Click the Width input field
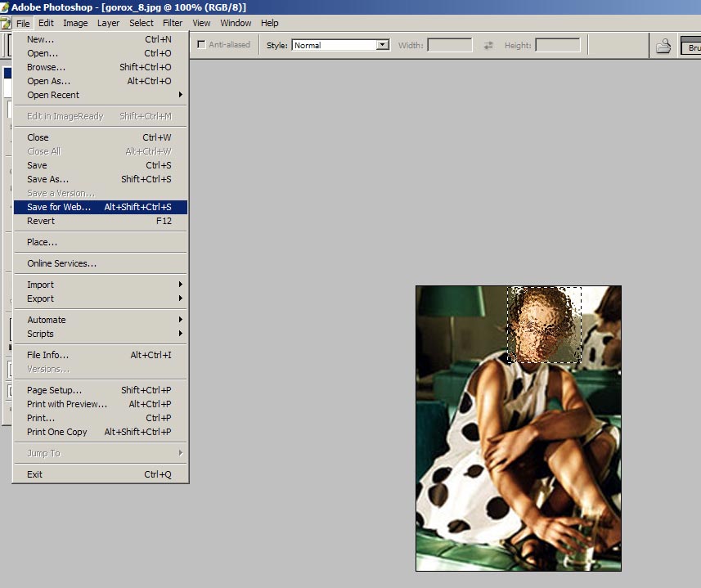 450,45
